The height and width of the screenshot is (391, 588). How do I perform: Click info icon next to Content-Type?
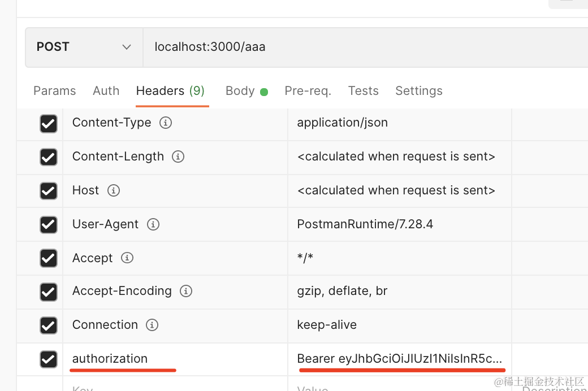click(x=166, y=123)
